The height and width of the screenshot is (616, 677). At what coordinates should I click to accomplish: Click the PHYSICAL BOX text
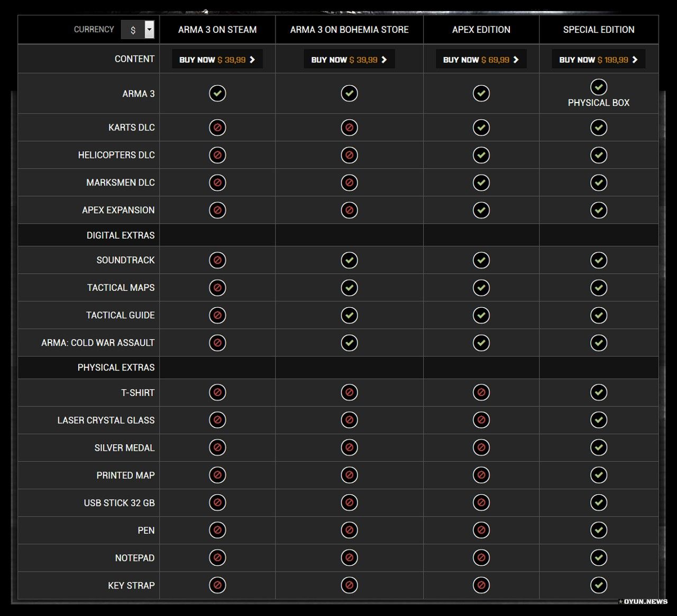tap(599, 103)
